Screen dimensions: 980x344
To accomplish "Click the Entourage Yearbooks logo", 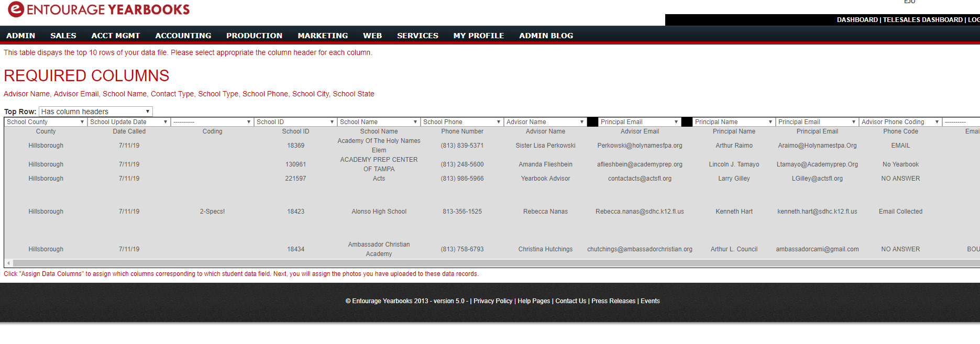I will point(98,9).
